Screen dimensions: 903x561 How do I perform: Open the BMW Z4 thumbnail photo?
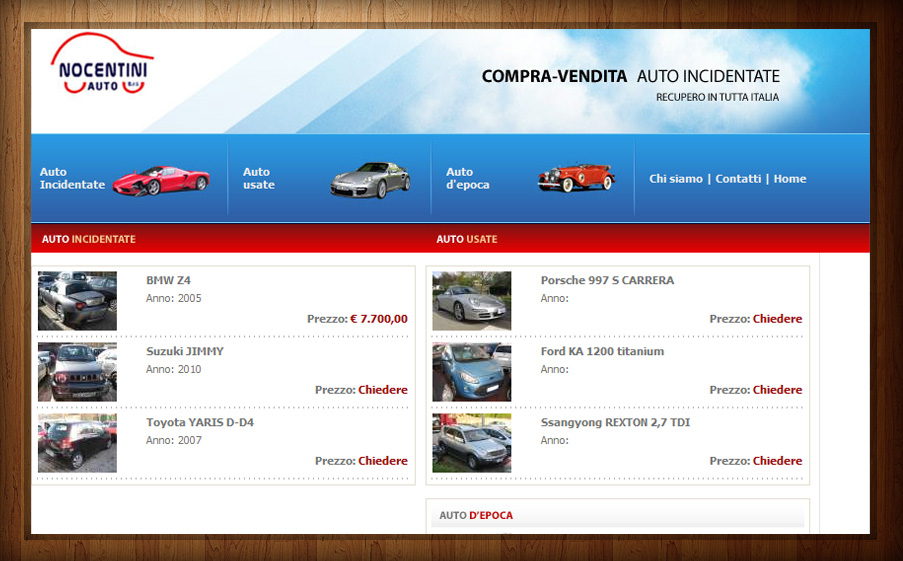[x=77, y=301]
